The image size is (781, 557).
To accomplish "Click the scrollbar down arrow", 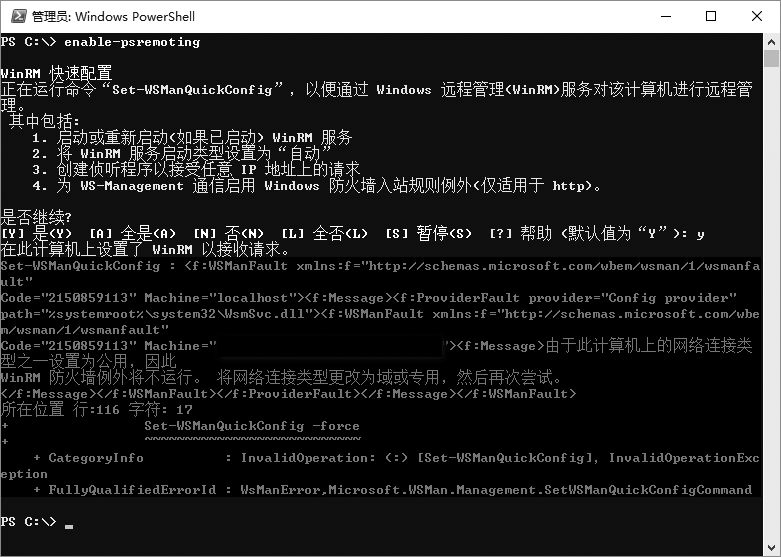I will (x=771, y=548).
